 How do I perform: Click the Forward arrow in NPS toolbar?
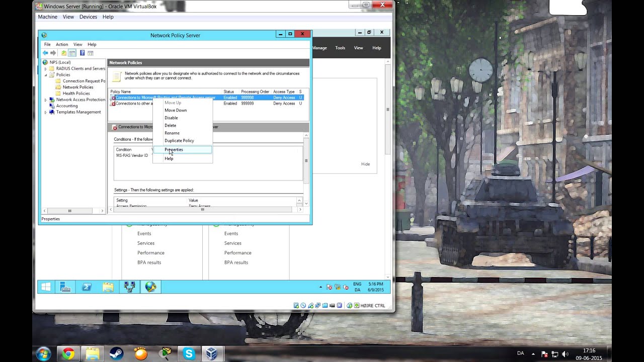(53, 53)
